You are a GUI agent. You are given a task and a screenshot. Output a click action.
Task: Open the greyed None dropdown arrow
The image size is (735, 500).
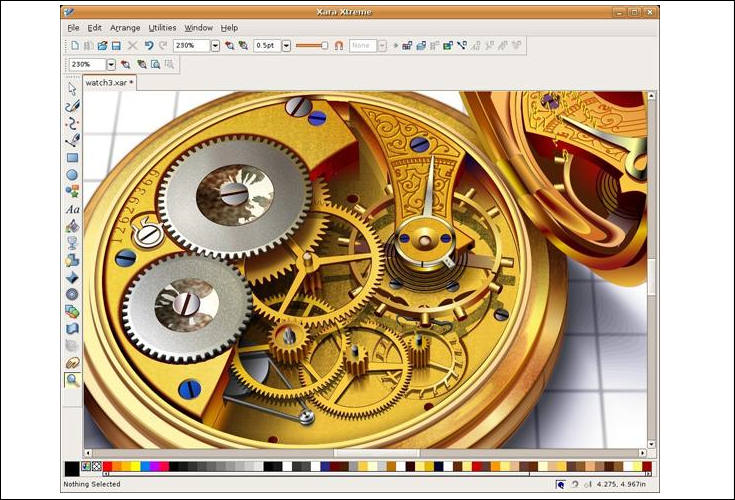[382, 45]
